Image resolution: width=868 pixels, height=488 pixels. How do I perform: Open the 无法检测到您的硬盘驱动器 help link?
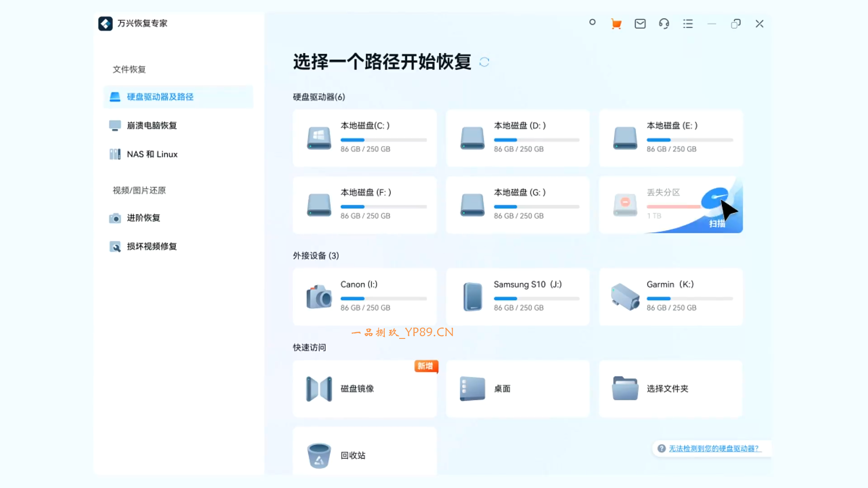(714, 449)
